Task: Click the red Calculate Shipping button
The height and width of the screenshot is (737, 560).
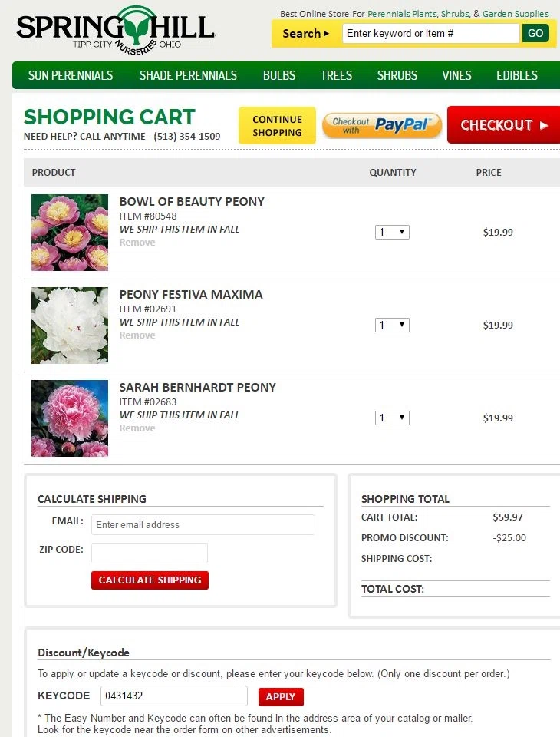Action: (150, 580)
